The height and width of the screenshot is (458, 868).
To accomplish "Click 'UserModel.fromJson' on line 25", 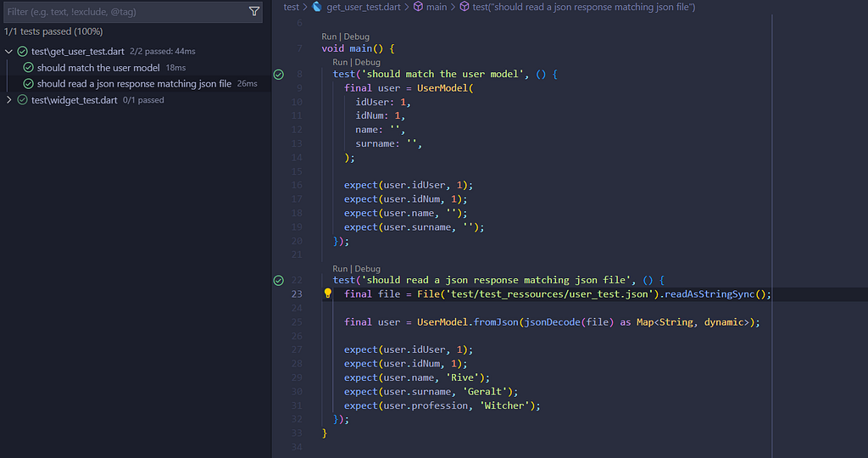I will click(x=467, y=322).
